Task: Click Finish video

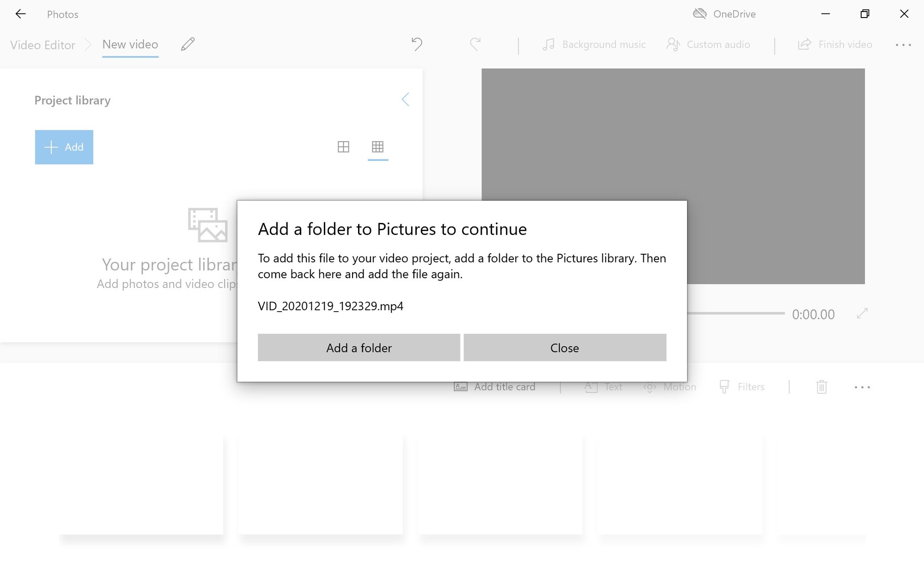Action: coord(835,44)
